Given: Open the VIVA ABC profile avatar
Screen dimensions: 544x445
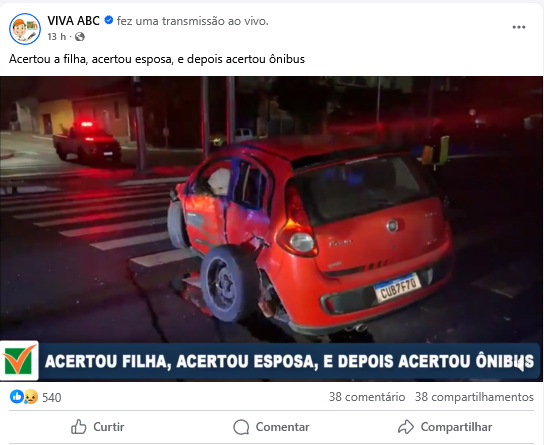Looking at the screenshot, I should (x=25, y=29).
